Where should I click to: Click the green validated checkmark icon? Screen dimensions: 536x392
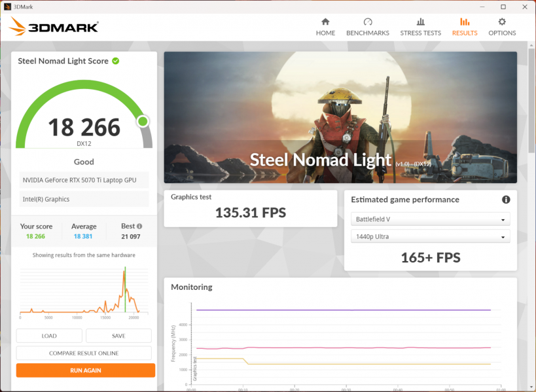pos(116,61)
